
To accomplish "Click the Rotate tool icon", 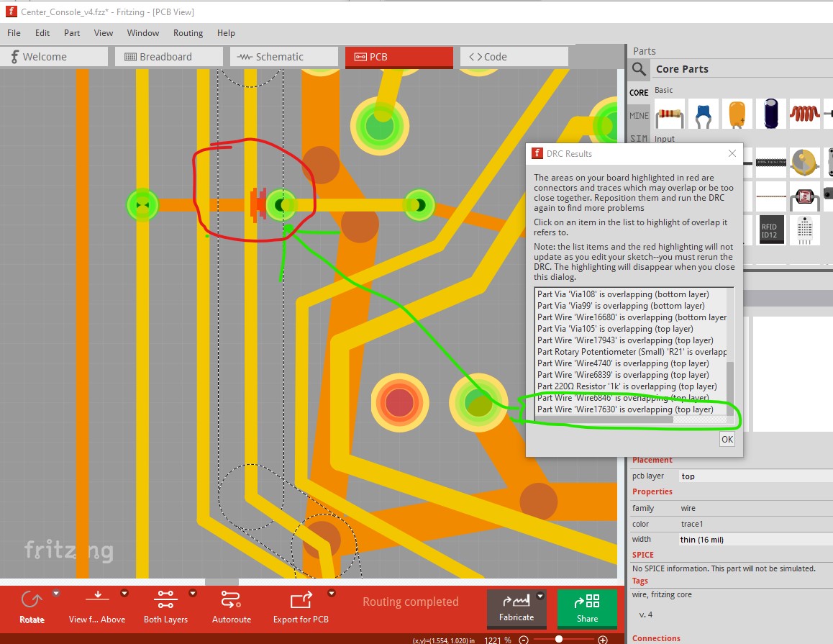I will pos(31,600).
